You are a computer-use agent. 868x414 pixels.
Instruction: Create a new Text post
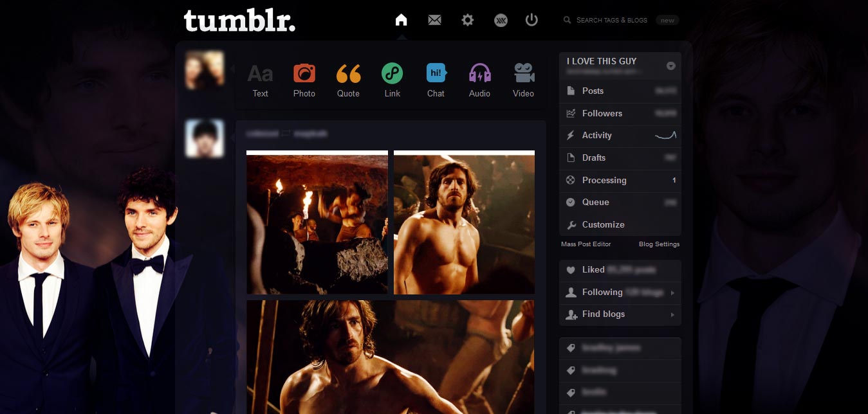[260, 81]
